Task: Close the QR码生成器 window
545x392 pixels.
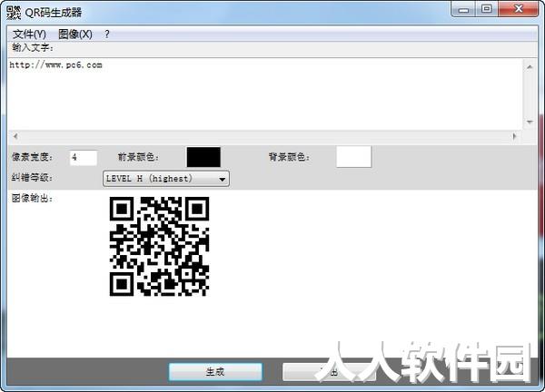Action: pos(519,9)
